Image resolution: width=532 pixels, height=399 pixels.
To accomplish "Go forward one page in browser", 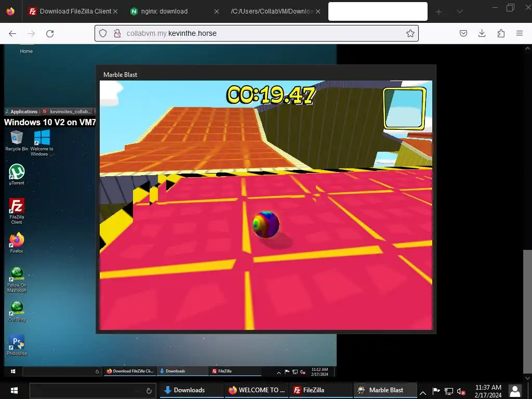I will (31, 33).
